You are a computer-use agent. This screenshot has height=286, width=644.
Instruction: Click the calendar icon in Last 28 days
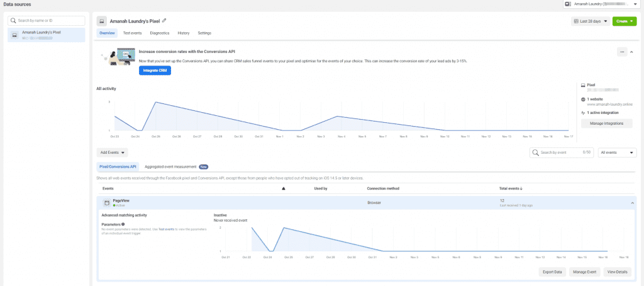point(576,21)
